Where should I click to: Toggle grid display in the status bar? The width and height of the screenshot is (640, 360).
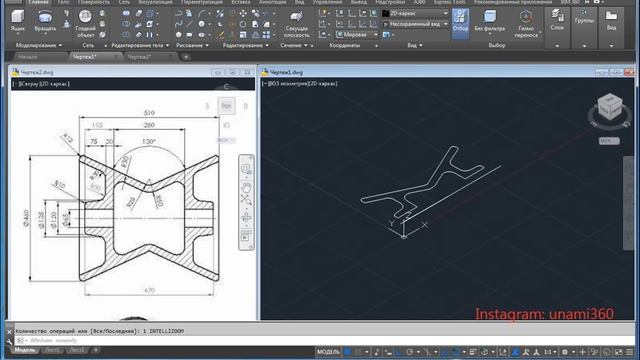click(347, 352)
